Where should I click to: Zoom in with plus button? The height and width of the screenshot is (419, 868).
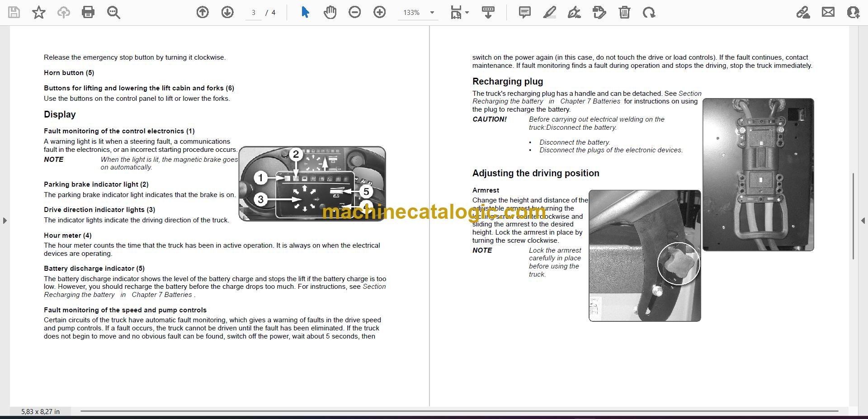(380, 12)
